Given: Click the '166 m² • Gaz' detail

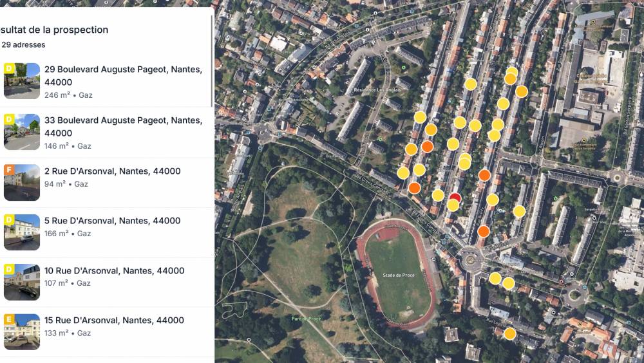Looking at the screenshot, I should [x=68, y=233].
